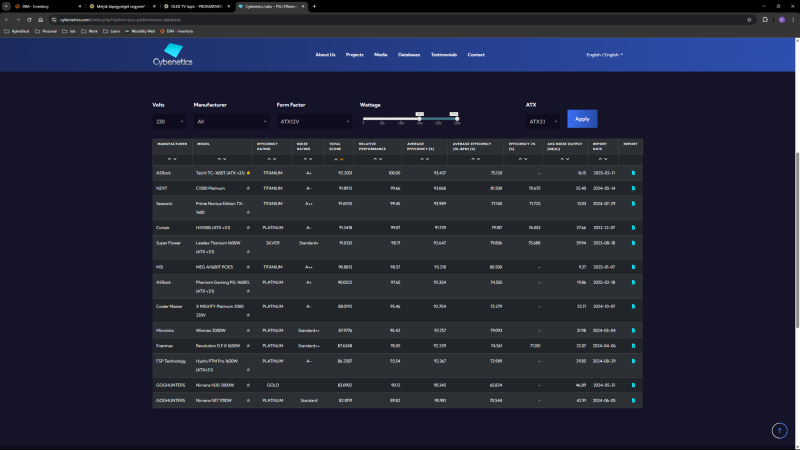Go back using browser back arrow

pos(7,20)
